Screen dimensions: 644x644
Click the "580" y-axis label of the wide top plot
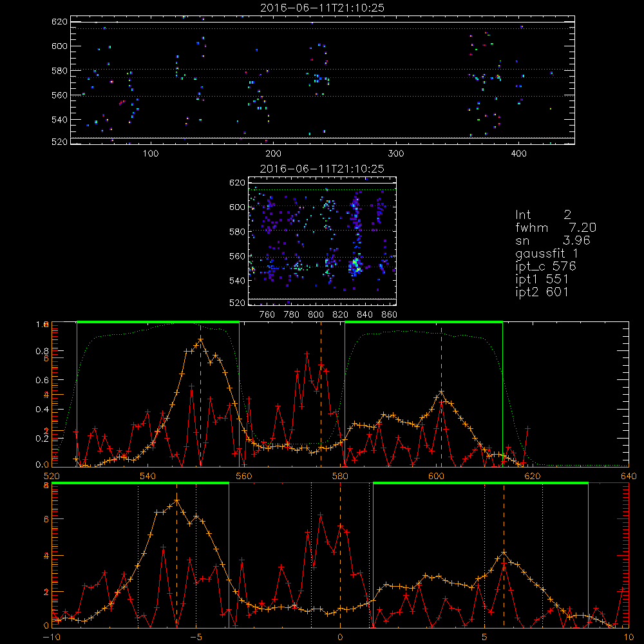59,71
